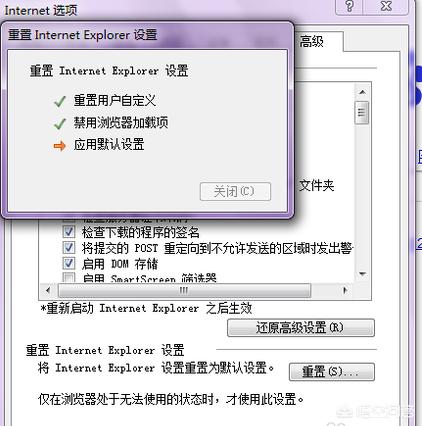422x426 pixels.
Task: Click the green check beside 重置用户自定义
Action: coord(60,101)
